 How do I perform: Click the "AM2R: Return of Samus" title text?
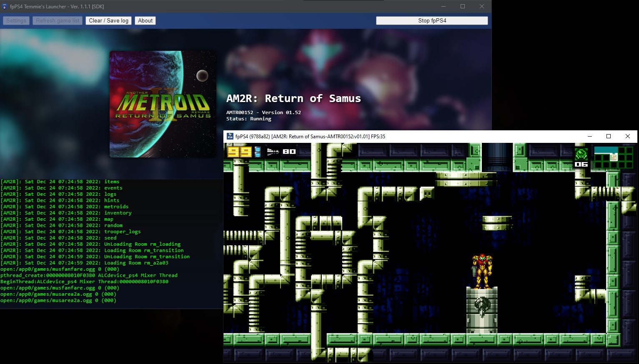click(293, 99)
